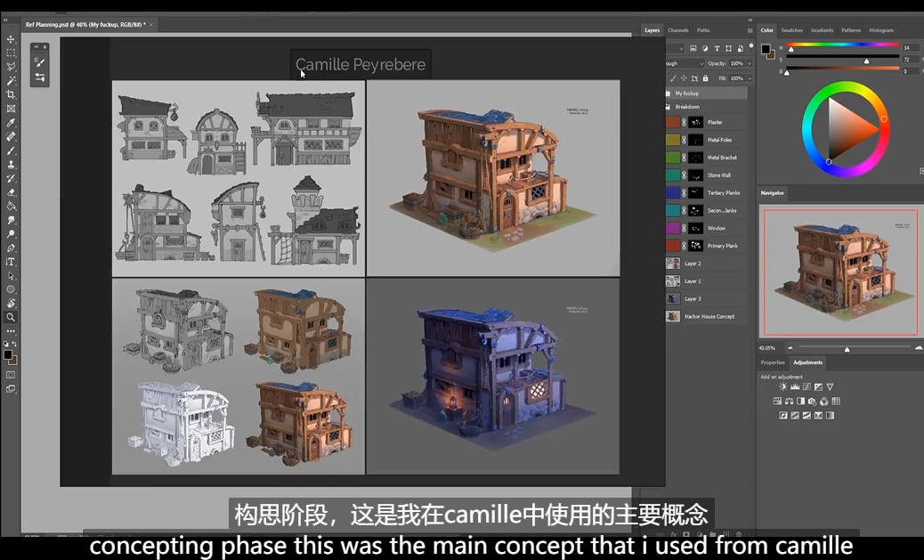Add a Channel Mixer adjustment
This screenshot has height=560, width=924.
[823, 401]
